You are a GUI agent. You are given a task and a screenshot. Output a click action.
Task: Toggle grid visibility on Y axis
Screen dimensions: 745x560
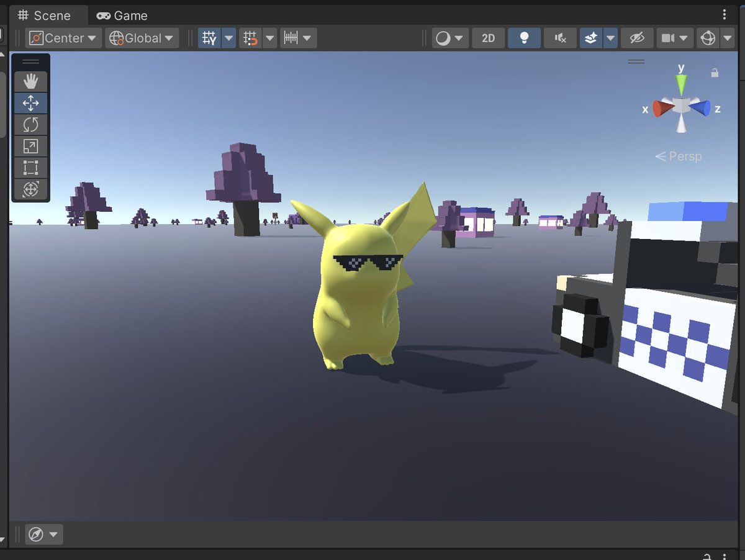pos(210,38)
